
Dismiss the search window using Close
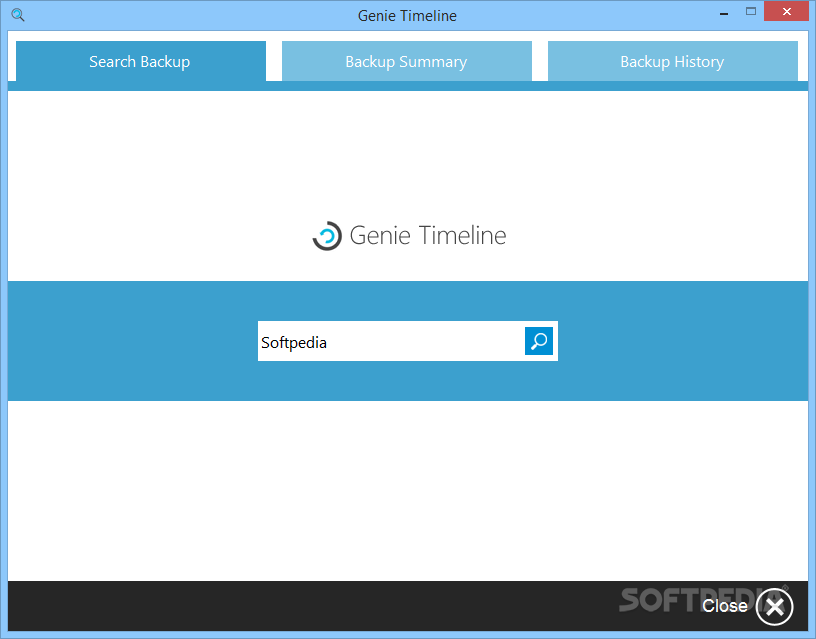724,606
